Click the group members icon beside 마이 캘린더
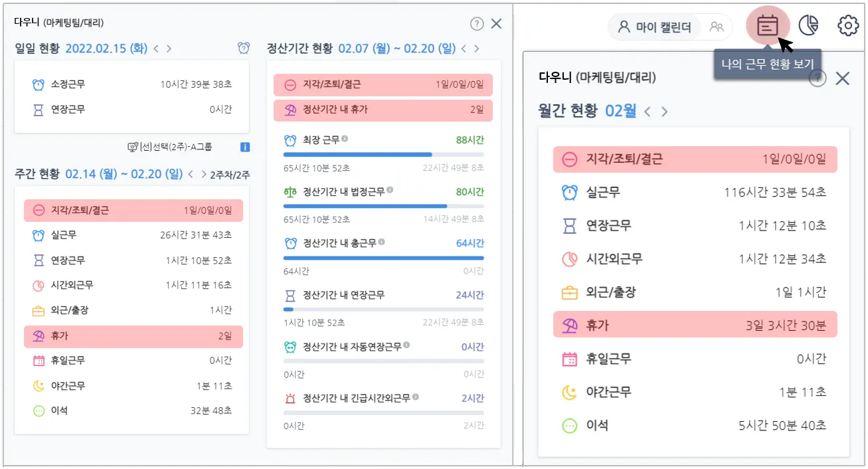Image resolution: width=868 pixels, height=469 pixels. pos(716,27)
